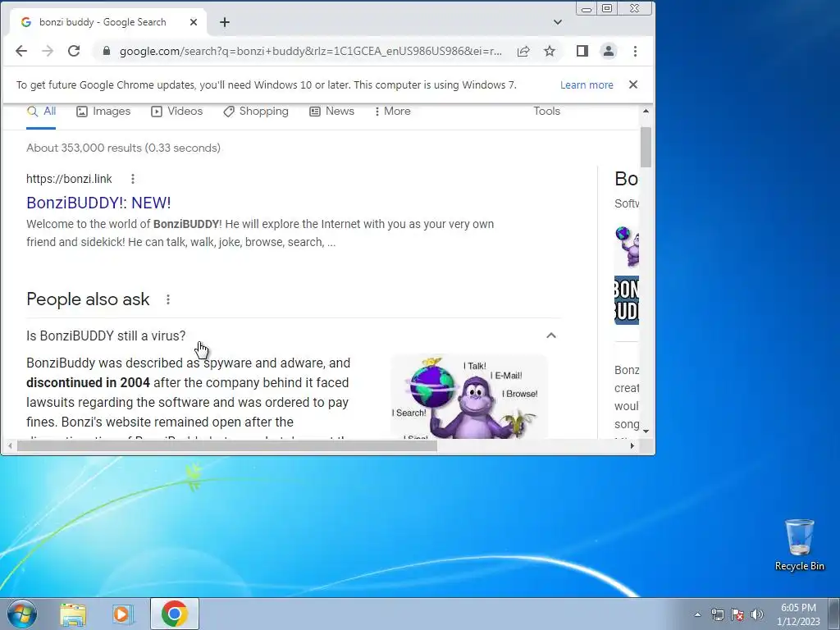
Task: Open the network tray icon
Action: point(717,614)
